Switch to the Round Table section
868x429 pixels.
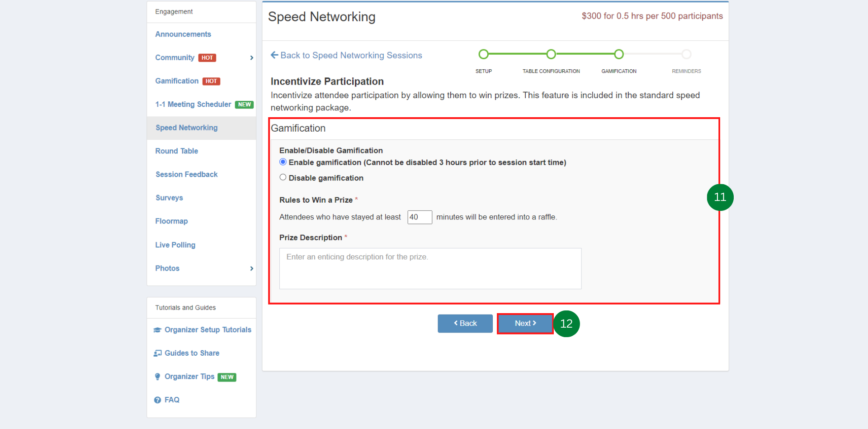click(176, 151)
